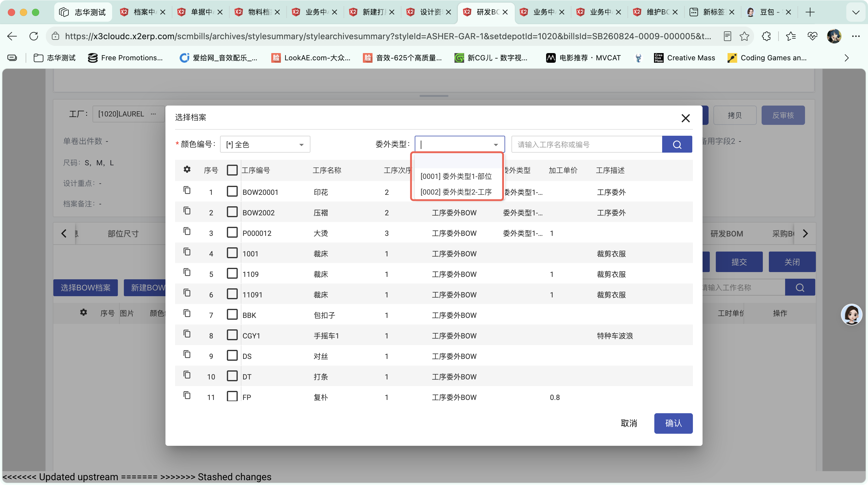The image size is (868, 485).
Task: Toggle select-all checkbox in 工序编号 header
Action: tap(232, 170)
